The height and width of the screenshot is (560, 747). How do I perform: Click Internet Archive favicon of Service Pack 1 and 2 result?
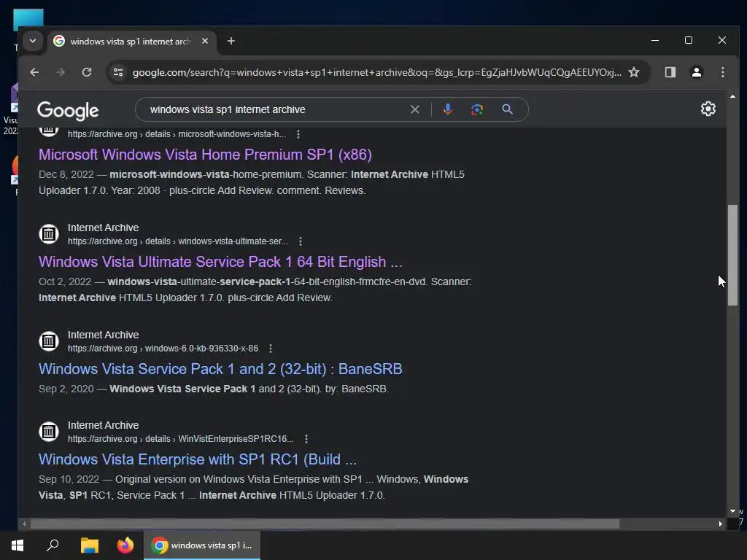tap(49, 341)
